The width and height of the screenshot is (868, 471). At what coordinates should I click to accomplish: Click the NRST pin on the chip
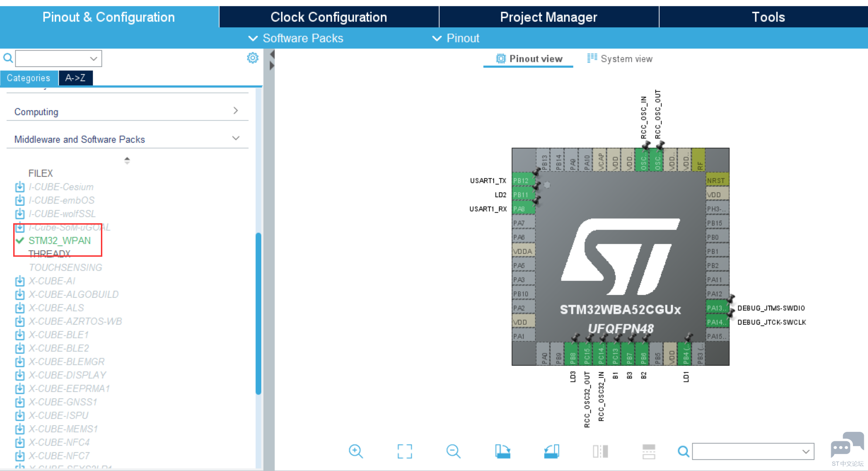click(x=717, y=181)
